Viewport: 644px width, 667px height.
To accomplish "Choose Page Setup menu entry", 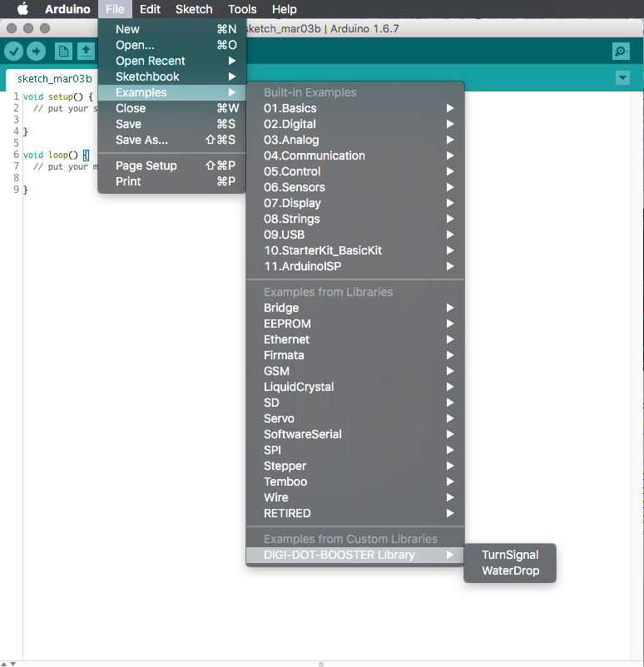I will tap(172, 166).
